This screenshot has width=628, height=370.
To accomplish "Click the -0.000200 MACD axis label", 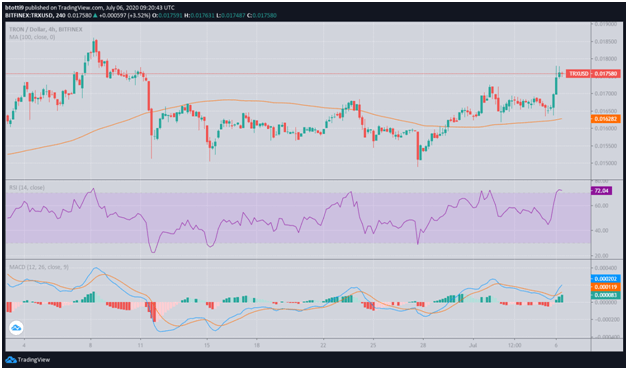I will point(606,320).
